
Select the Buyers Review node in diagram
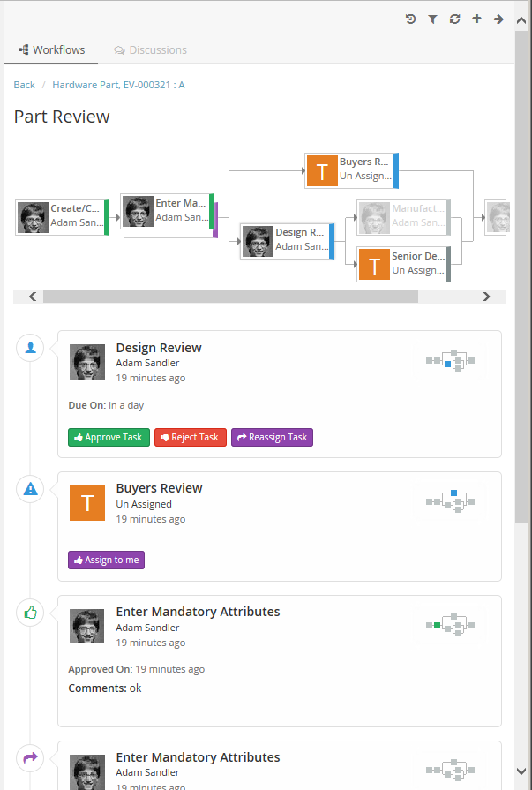tap(351, 170)
